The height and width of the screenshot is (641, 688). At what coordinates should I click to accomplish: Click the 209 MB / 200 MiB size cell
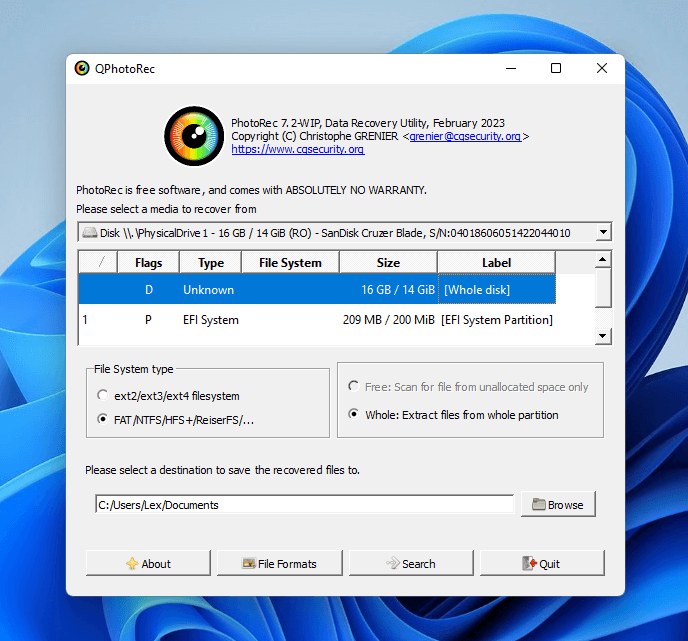[388, 320]
